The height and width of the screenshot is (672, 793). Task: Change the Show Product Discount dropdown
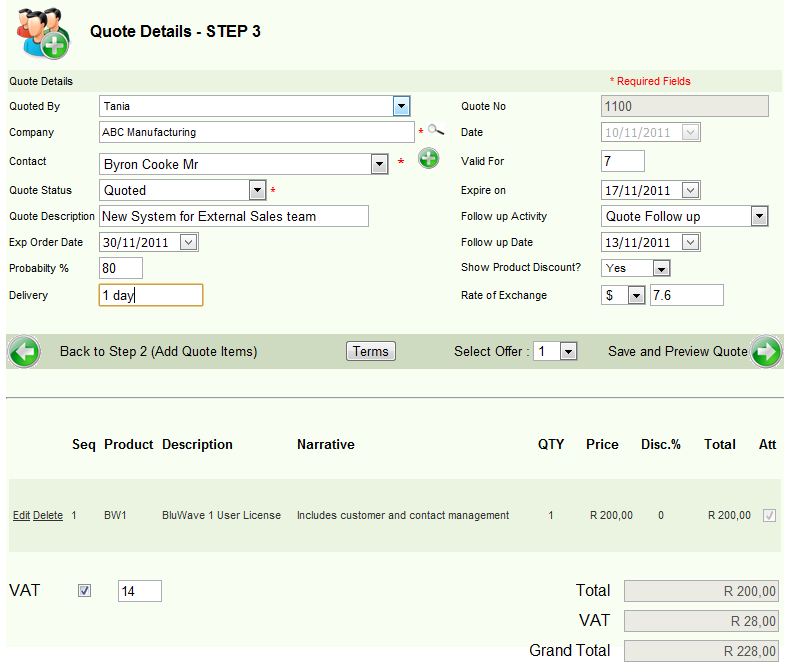pyautogui.click(x=660, y=268)
